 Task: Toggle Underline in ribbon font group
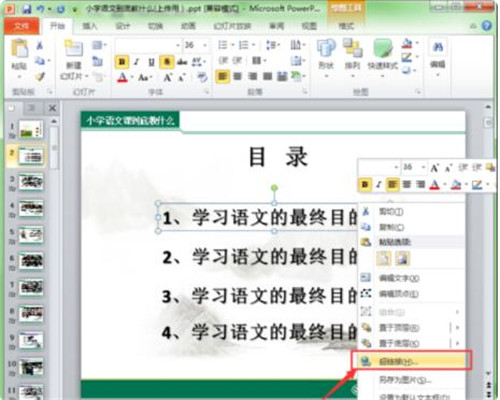tap(152, 62)
